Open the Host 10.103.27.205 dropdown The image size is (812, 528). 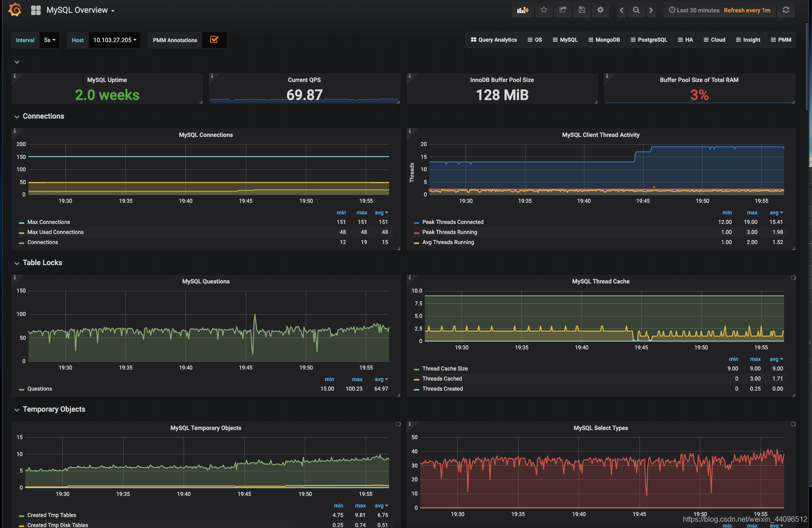pyautogui.click(x=114, y=40)
